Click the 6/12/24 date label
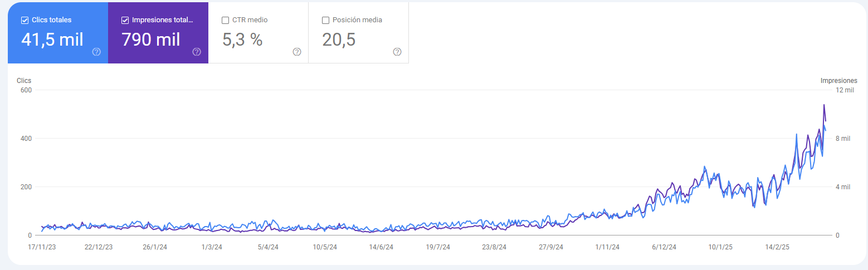868x270 pixels. [664, 247]
